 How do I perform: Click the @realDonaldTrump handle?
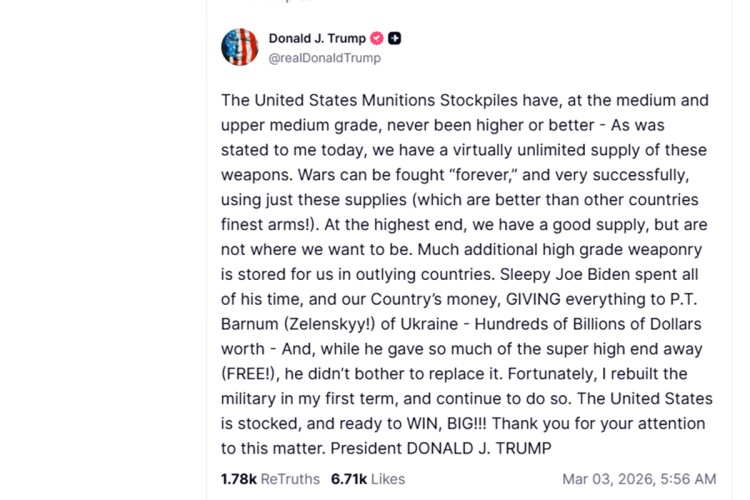324,58
